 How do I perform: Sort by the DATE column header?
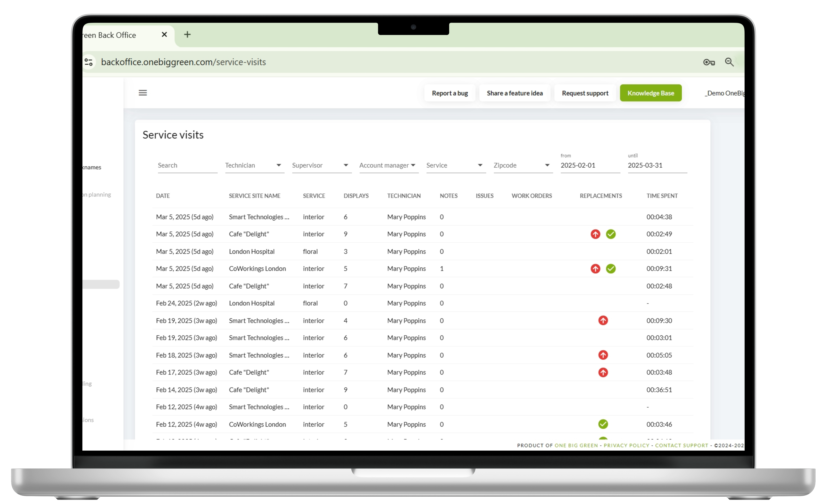point(163,196)
